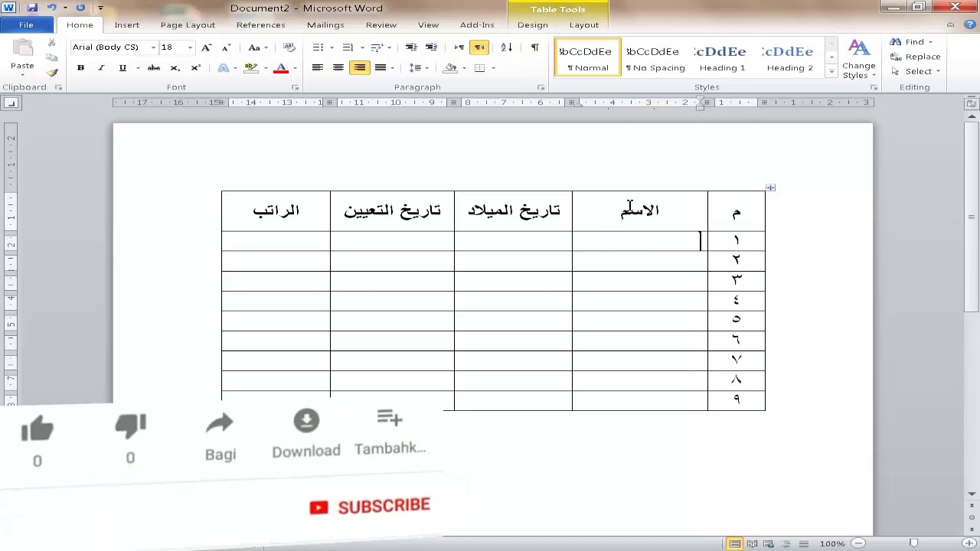The height and width of the screenshot is (551, 980).
Task: Click the Tambahk... add-to-playlist icon
Action: click(x=390, y=418)
